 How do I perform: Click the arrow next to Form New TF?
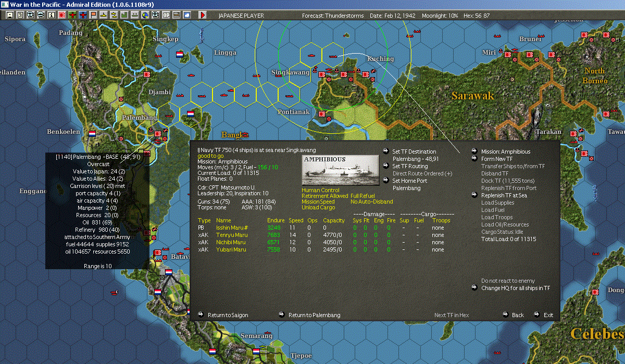tap(474, 159)
